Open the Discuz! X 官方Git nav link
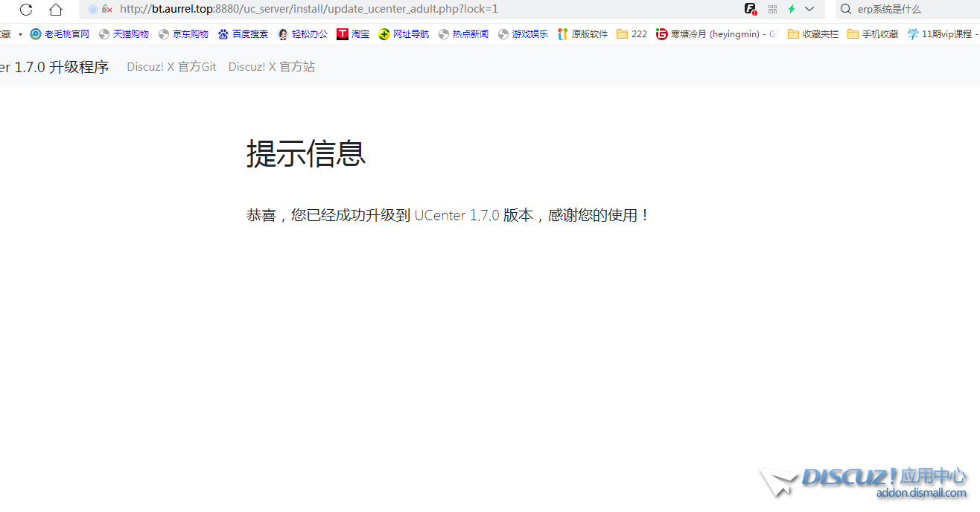This screenshot has width=980, height=512. coord(171,67)
